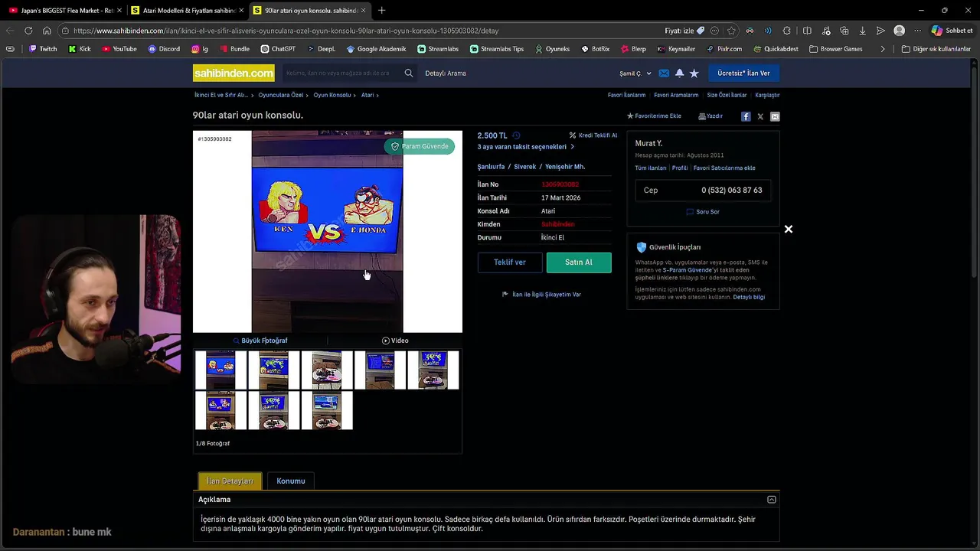Open the YouTube bookmark
Screen dimensions: 980x551
[x=119, y=49]
